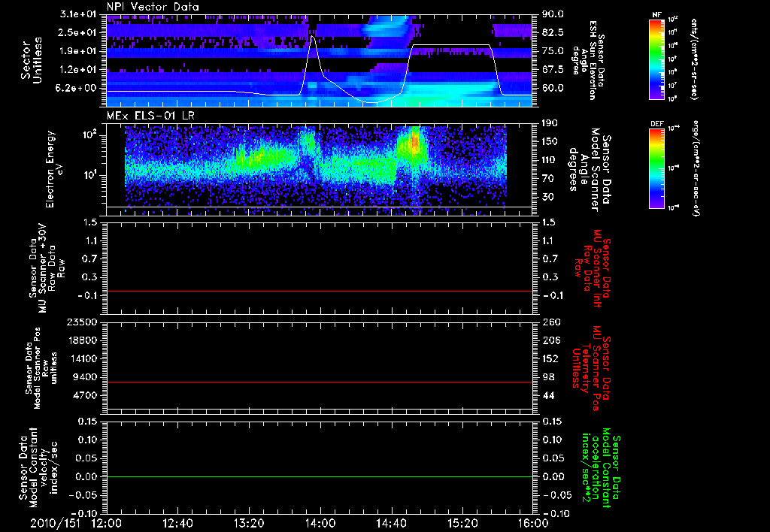Click the 4700 scanner position tick
The image size is (770, 532).
86,395
